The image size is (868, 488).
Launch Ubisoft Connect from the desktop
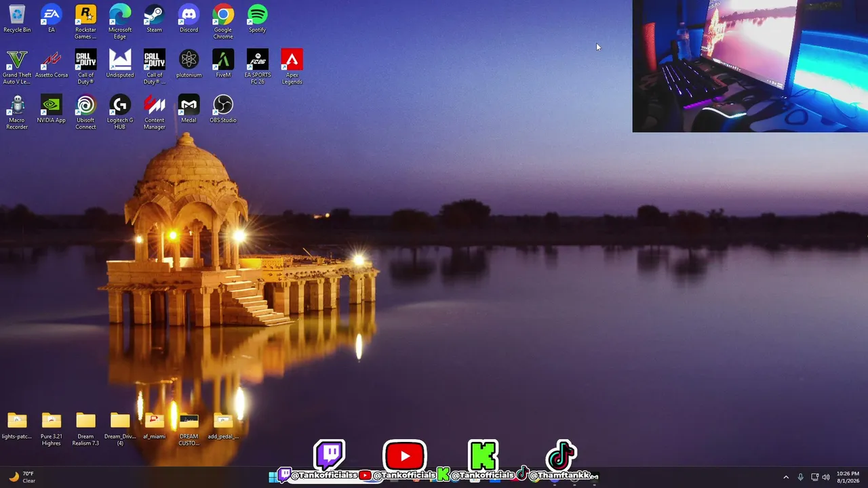point(85,112)
